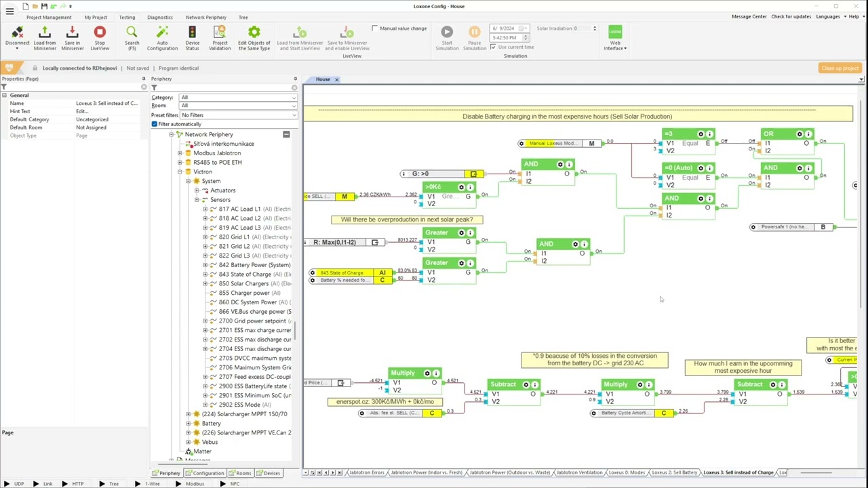This screenshot has height=488, width=868.
Task: Open Project Validation icon
Action: point(219,32)
